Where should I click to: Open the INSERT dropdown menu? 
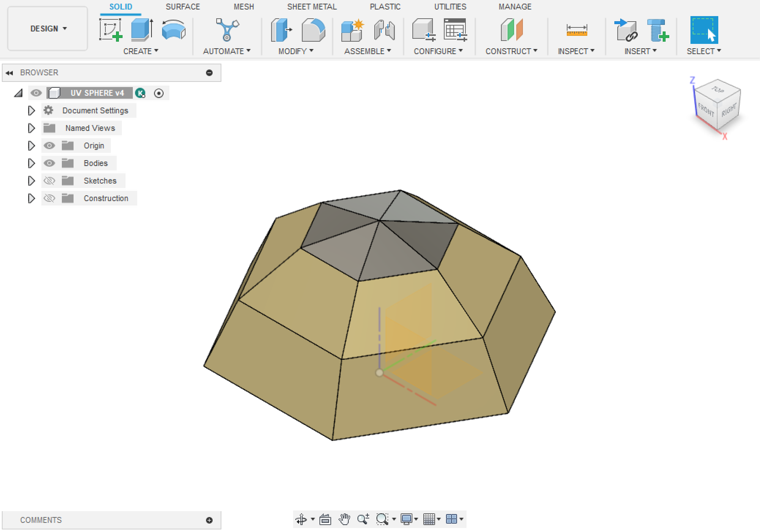640,51
